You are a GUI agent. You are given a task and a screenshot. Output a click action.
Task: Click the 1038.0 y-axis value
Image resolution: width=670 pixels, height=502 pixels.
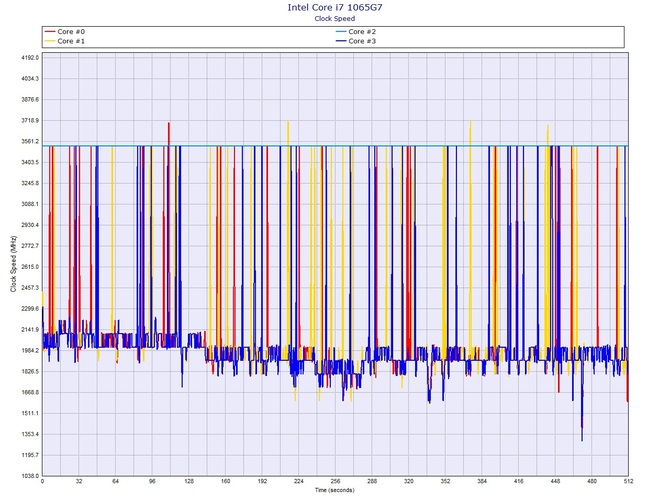pos(30,476)
